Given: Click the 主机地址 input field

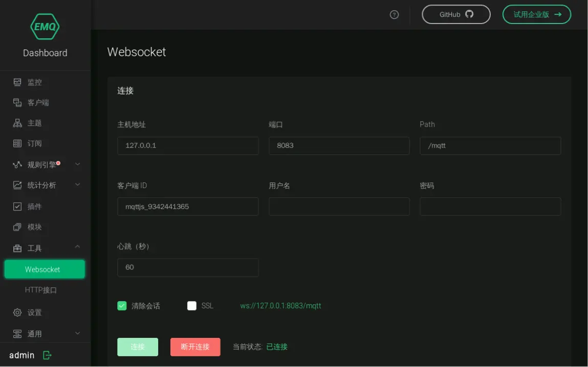Looking at the screenshot, I should click(x=188, y=146).
